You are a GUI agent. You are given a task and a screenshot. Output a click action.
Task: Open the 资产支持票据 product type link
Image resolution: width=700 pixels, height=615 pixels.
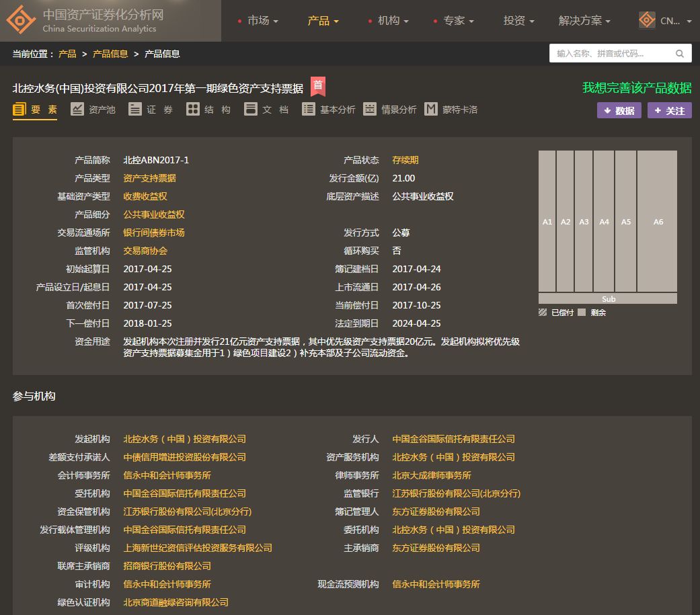click(x=149, y=178)
